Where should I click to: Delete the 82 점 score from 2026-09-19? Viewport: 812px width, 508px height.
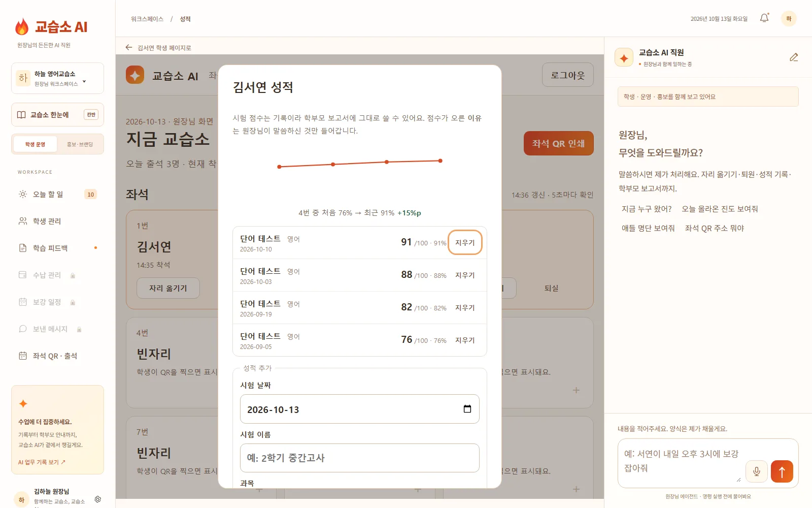pyautogui.click(x=465, y=308)
